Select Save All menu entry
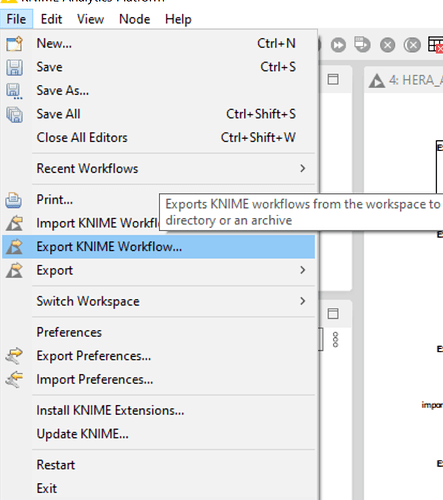443x500 pixels. [x=158, y=114]
